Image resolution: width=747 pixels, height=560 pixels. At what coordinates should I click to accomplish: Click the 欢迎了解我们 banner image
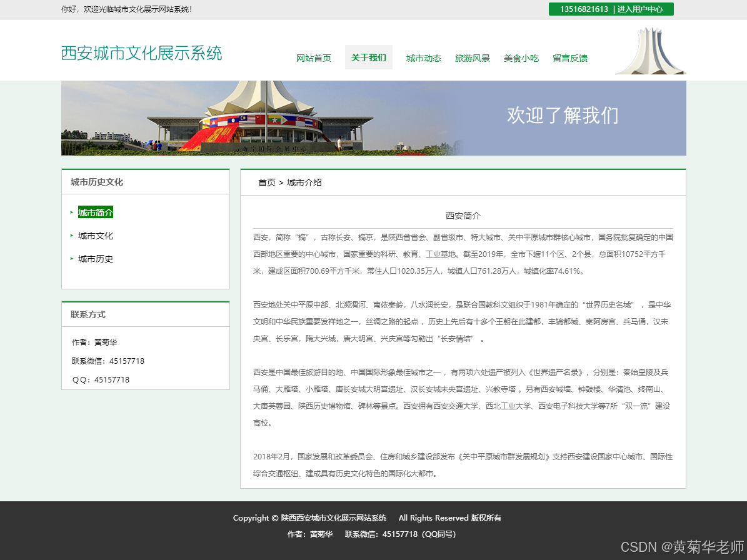(374, 118)
